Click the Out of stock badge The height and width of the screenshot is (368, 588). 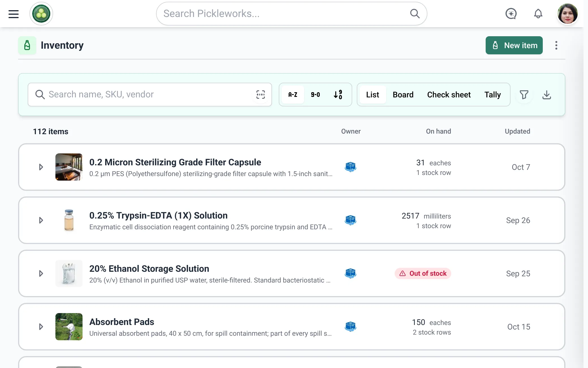tap(423, 273)
